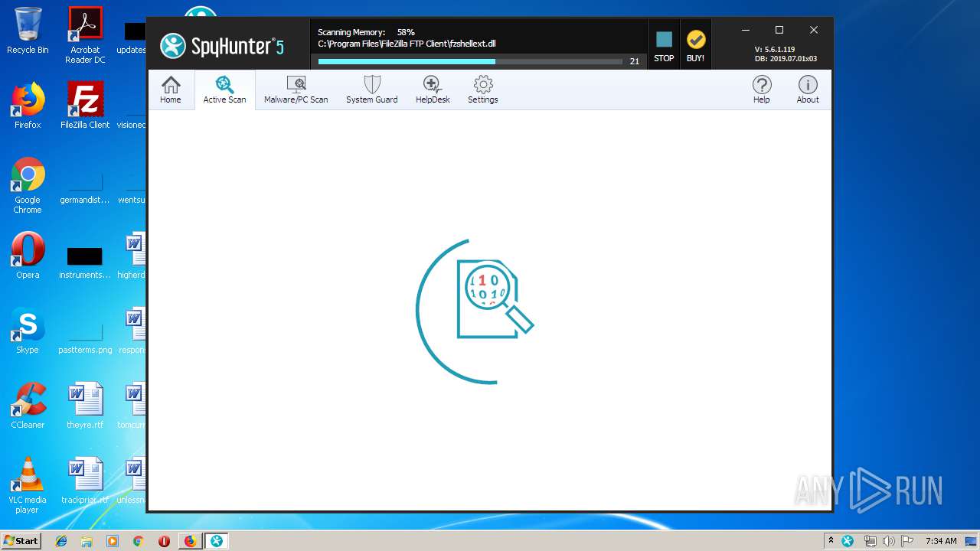Open the System Guard tab

pos(371,90)
